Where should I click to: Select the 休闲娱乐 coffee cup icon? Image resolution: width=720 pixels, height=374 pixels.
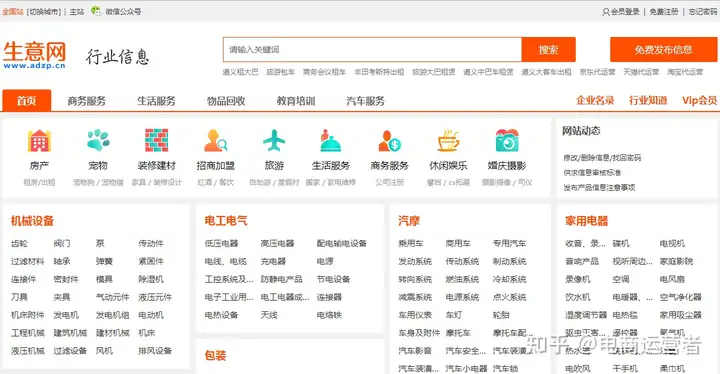448,140
